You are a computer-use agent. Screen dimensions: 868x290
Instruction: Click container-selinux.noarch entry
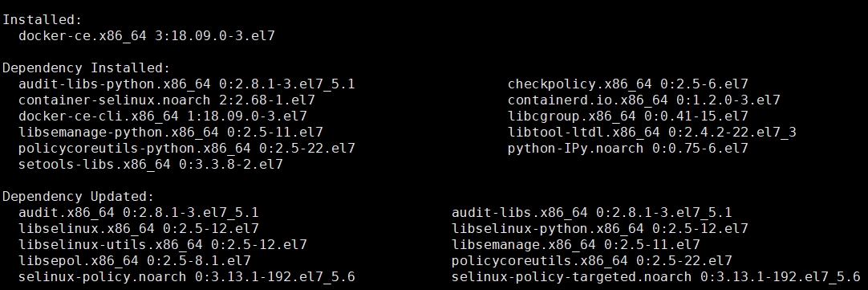click(x=167, y=100)
